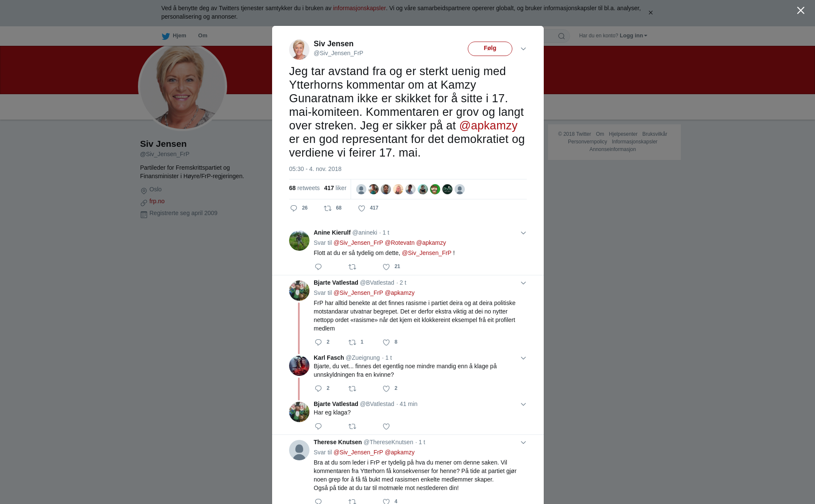This screenshot has height=504, width=815.
Task: Follow Siv Jensen with Følg button
Action: coord(490,48)
